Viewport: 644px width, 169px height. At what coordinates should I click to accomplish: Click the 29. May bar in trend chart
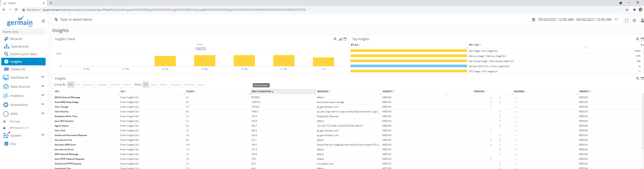205,61
